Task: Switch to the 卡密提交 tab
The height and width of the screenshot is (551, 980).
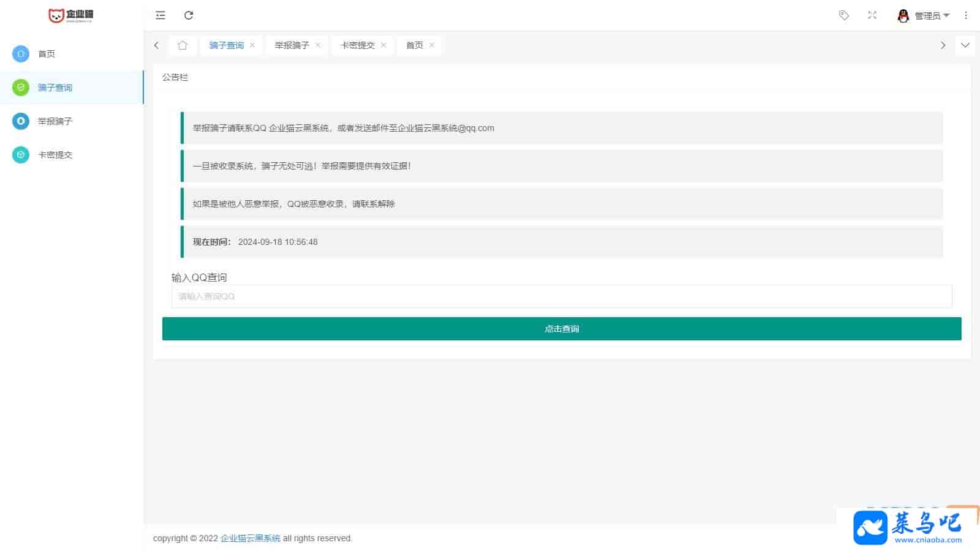Action: point(357,45)
